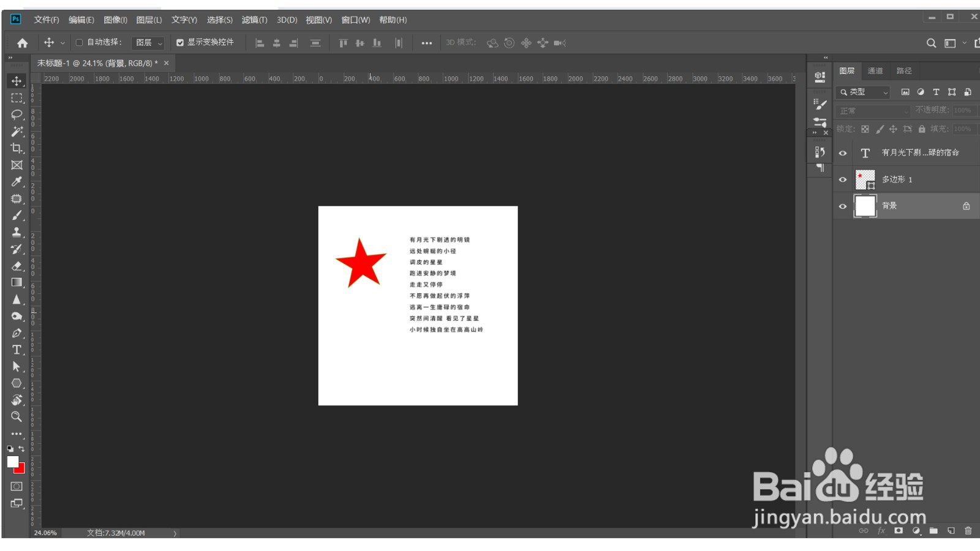Switch to the 通道 tab
980x551 pixels.
coord(875,71)
